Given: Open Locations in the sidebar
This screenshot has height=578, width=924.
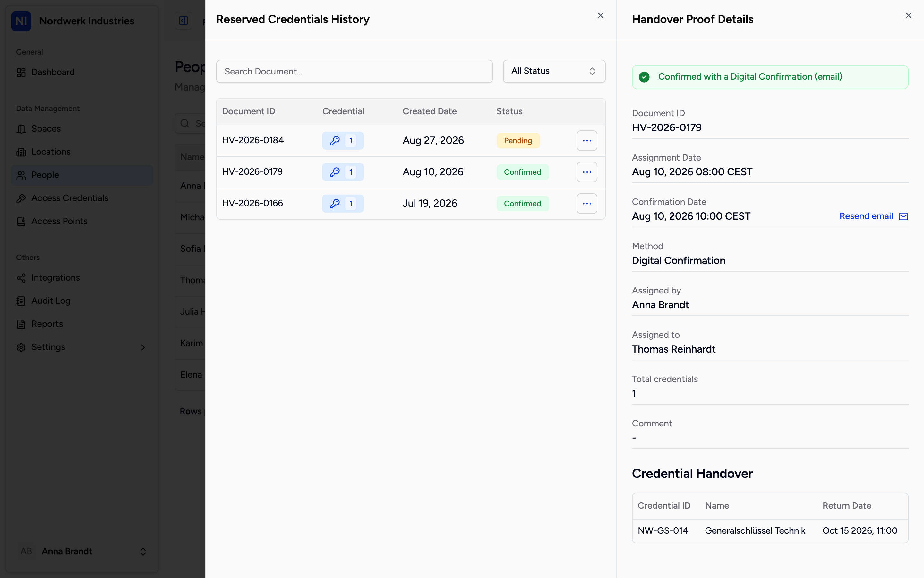Looking at the screenshot, I should tap(82, 152).
